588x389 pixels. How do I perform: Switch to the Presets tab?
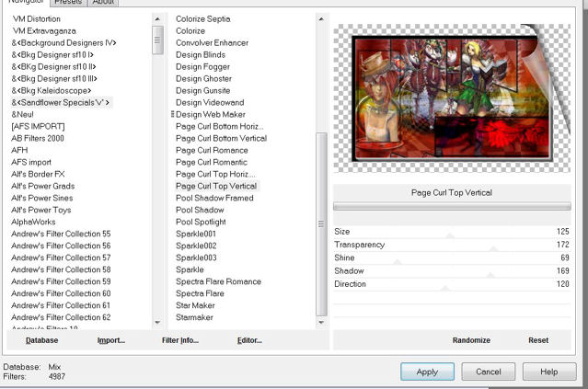[x=68, y=2]
